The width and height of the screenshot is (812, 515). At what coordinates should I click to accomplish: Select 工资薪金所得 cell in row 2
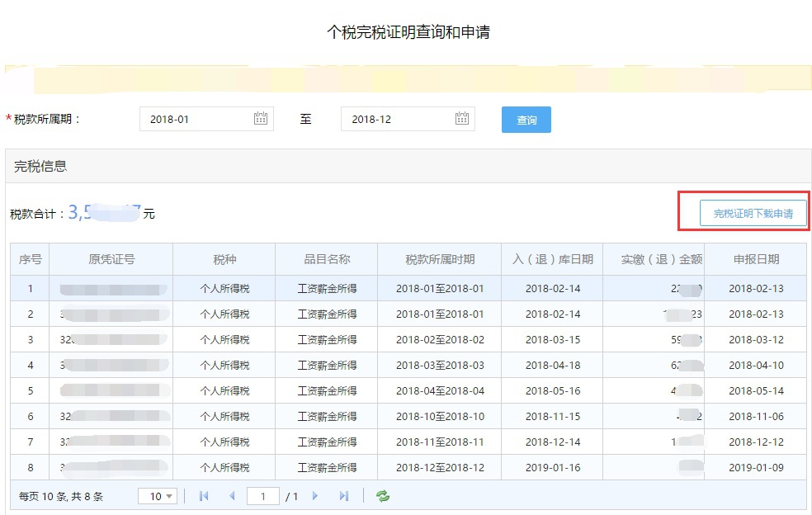pyautogui.click(x=327, y=314)
